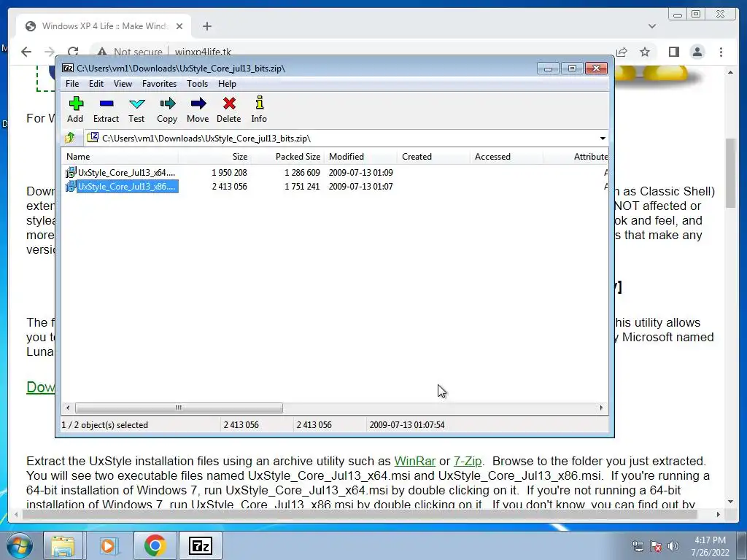Open Windows Start menu

pyautogui.click(x=20, y=545)
